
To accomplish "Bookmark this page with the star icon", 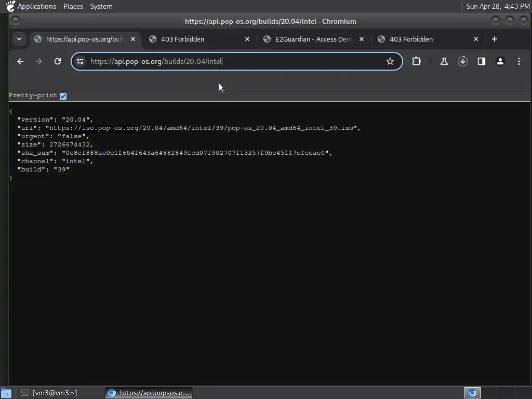I will click(x=390, y=61).
